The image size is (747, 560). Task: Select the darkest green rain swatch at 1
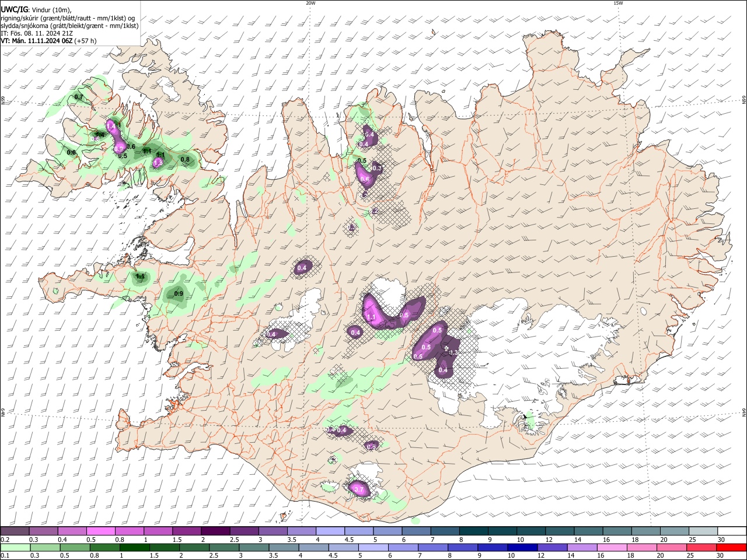134,547
